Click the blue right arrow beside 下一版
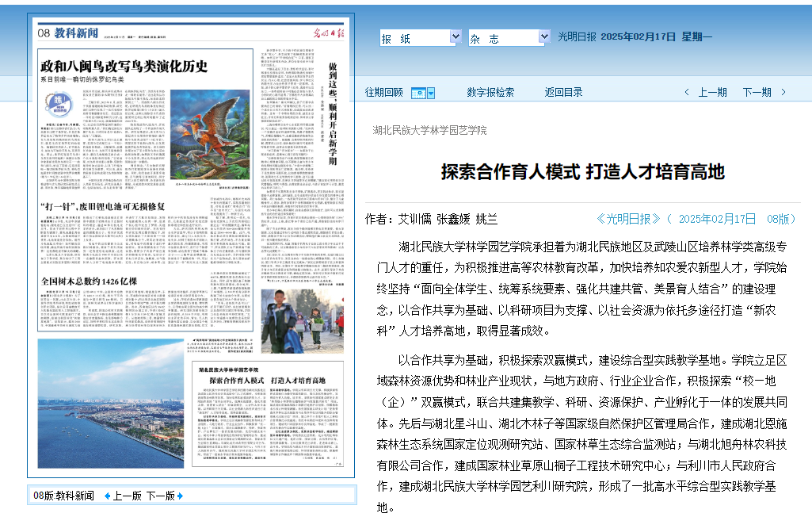 point(180,496)
